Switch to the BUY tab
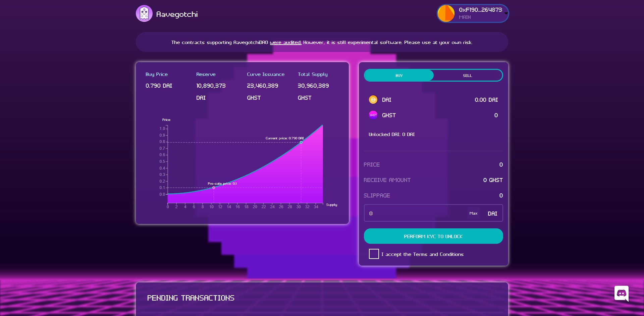 point(399,75)
